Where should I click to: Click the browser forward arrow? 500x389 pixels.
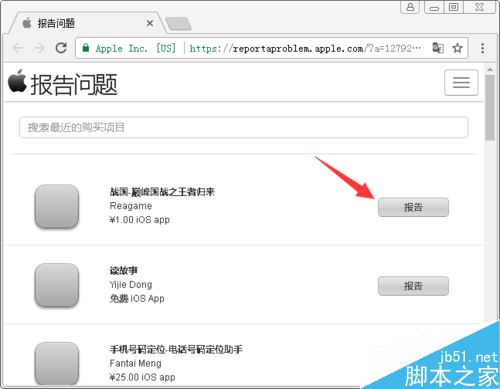(x=39, y=48)
